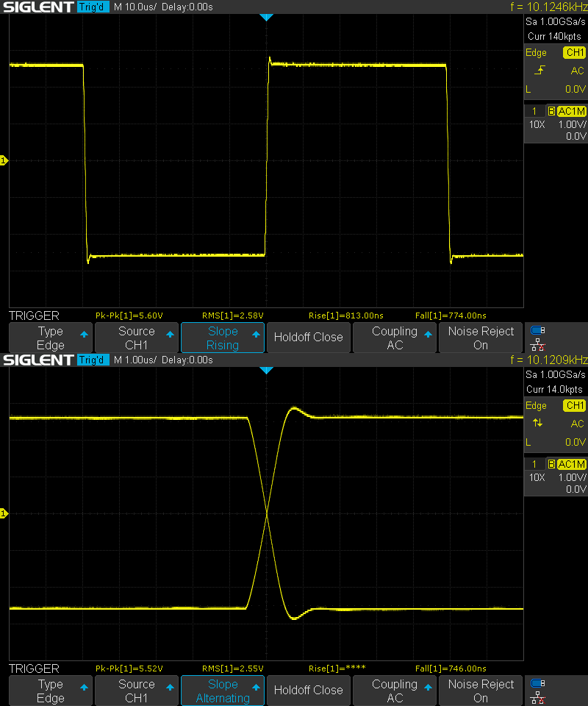Viewport: 588px width, 706px height.
Task: Open Type Edge selector in Slope Alternating menu
Action: click(51, 691)
